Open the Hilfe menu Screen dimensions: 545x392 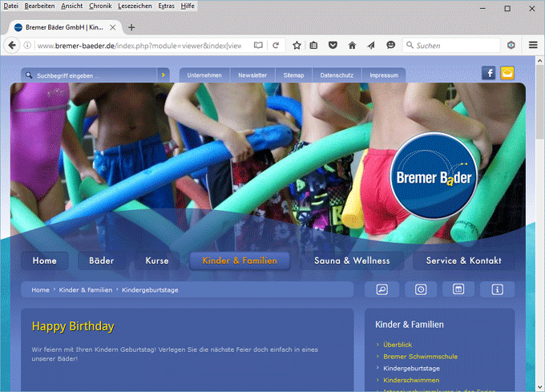point(188,6)
